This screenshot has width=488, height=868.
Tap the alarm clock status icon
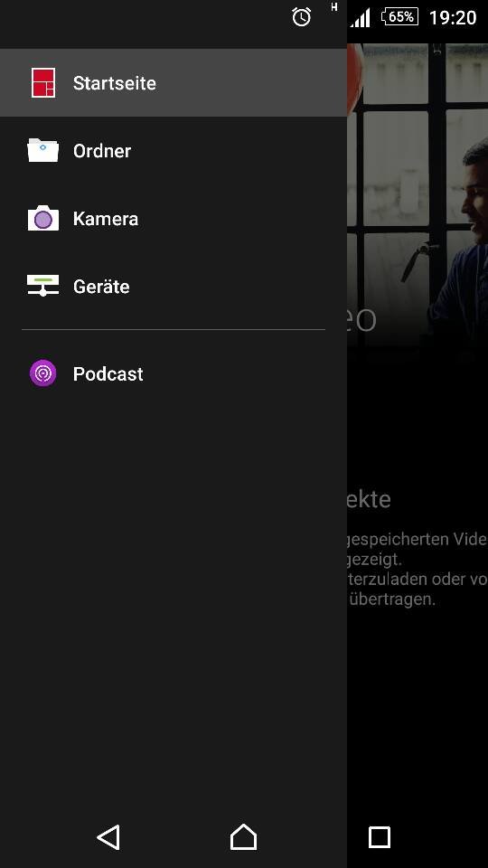[302, 16]
